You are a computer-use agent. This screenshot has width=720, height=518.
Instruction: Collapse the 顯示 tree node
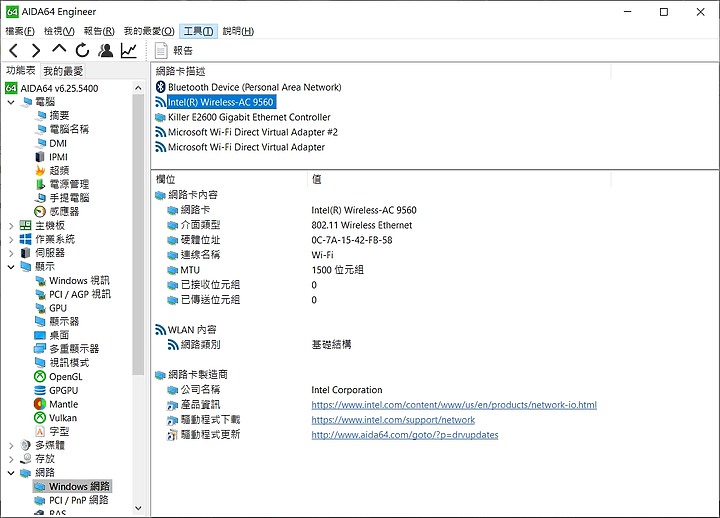(x=11, y=267)
